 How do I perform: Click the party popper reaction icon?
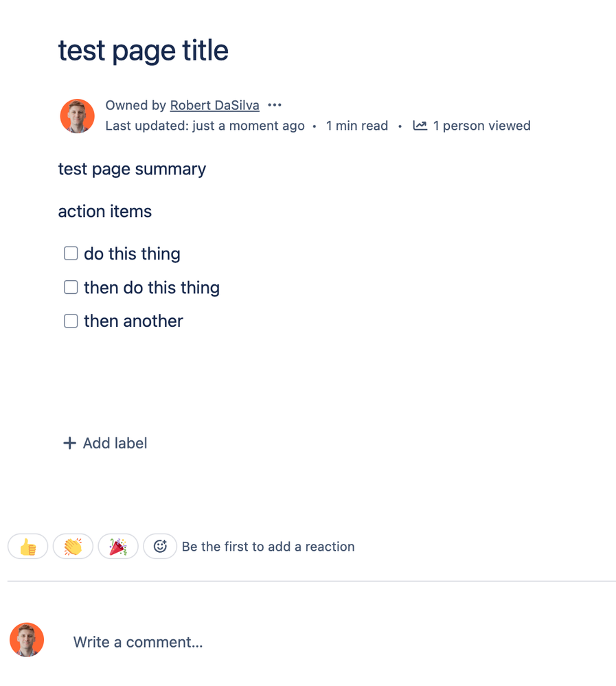pyautogui.click(x=118, y=546)
